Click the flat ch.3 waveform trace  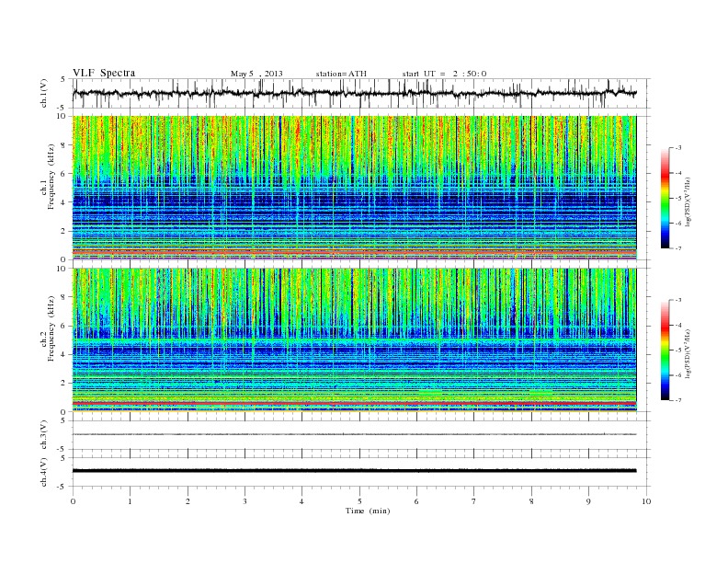click(x=354, y=434)
